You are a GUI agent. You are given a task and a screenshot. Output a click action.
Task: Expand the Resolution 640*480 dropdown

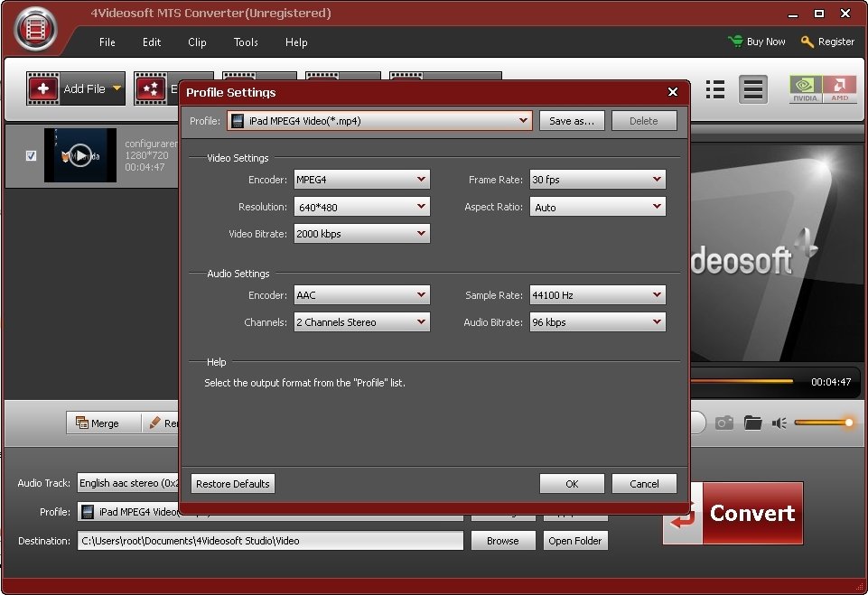click(361, 207)
